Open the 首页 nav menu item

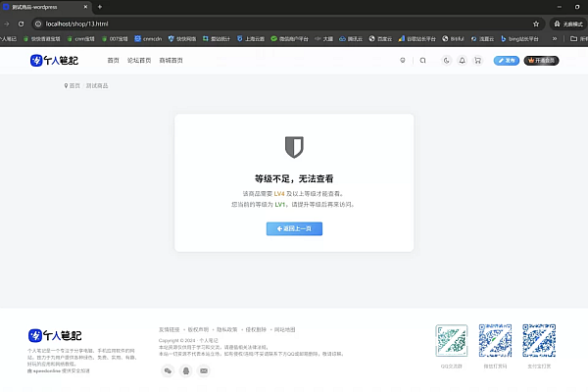pos(113,61)
